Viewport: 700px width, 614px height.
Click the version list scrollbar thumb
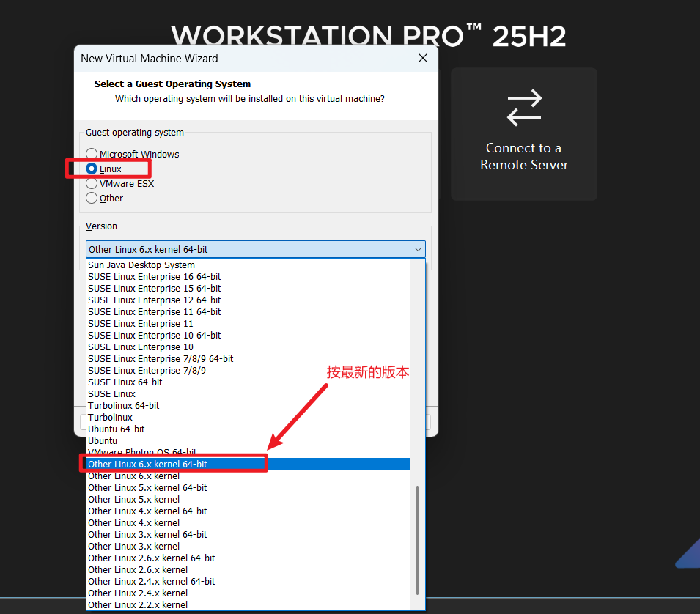417,541
